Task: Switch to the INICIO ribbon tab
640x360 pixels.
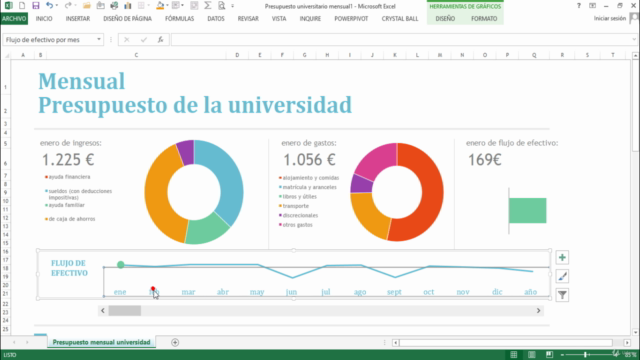Action: tap(44, 18)
